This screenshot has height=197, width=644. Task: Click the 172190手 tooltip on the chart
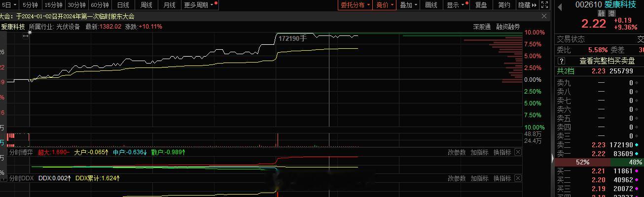[x=292, y=38]
